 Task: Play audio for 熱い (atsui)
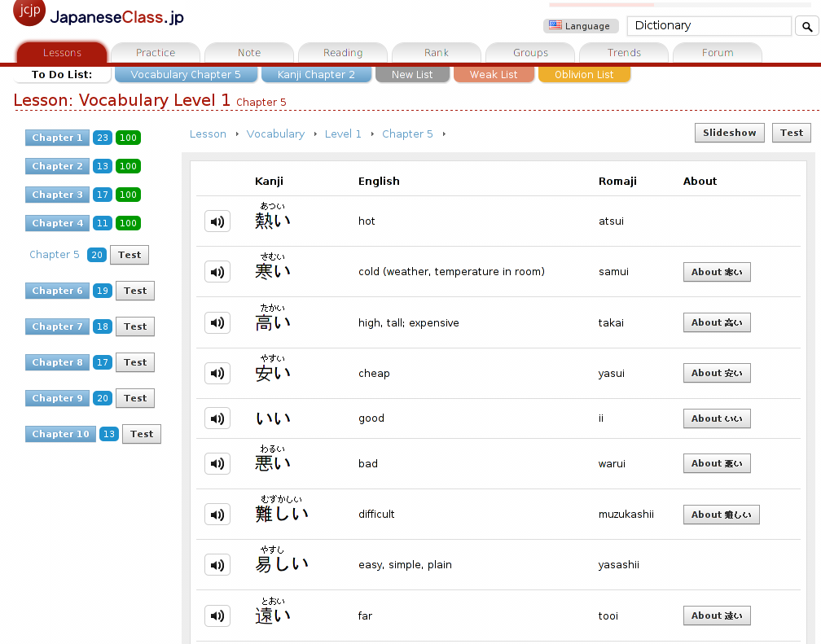(x=217, y=221)
